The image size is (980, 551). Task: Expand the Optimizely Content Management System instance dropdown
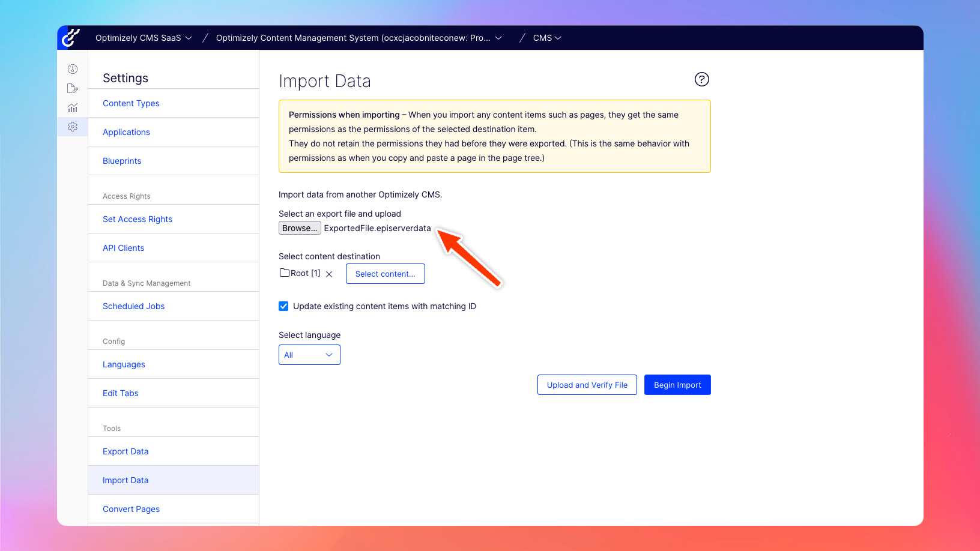coord(358,38)
